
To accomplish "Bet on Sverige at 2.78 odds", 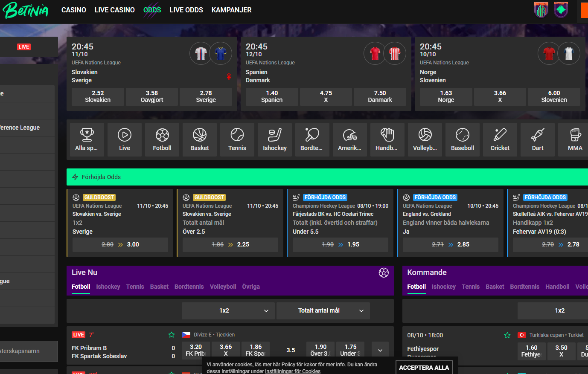I will tap(206, 96).
